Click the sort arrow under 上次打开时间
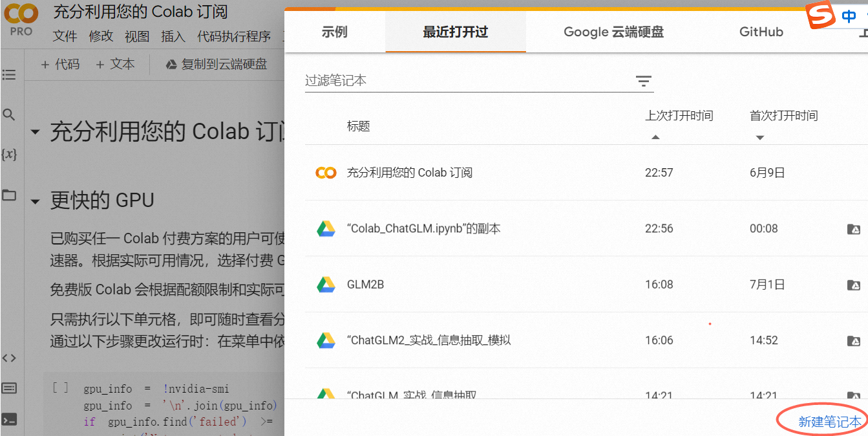Image resolution: width=868 pixels, height=436 pixels. (655, 137)
